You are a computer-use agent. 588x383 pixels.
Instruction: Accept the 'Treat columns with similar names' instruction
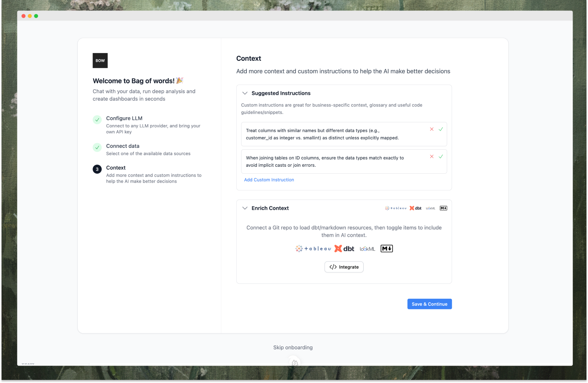[x=441, y=129]
